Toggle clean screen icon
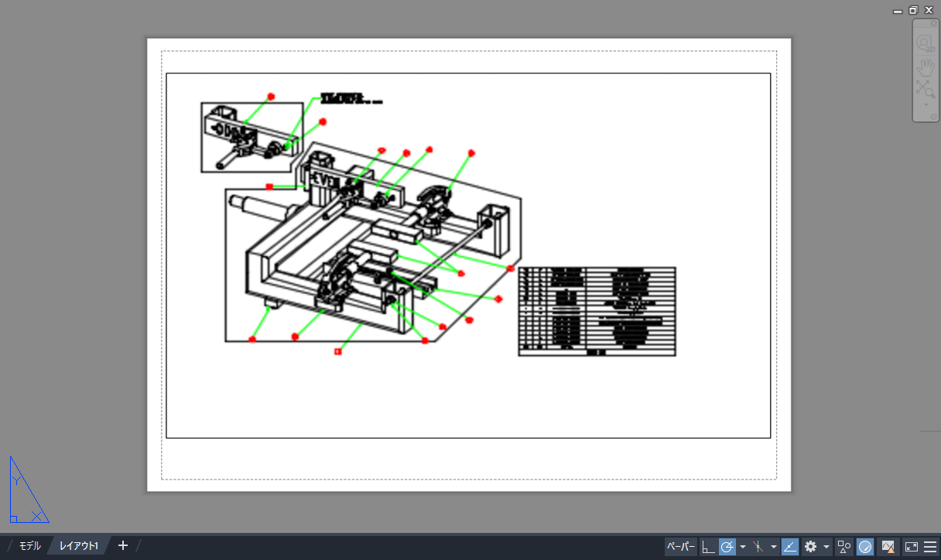941x560 pixels. click(912, 547)
